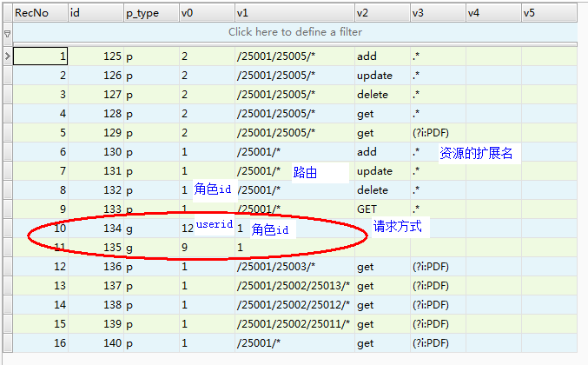This screenshot has height=365, width=588.
Task: Click 'get' in row id 138
Action: (x=366, y=305)
